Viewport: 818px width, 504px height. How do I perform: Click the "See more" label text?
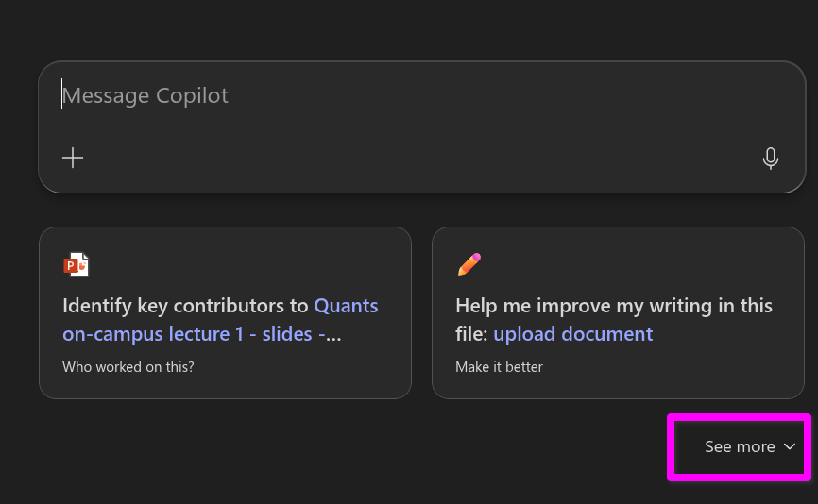pos(740,446)
